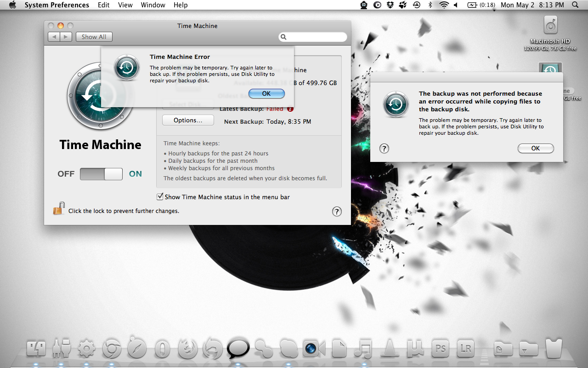Screen dimensions: 588x368
Task: Open the System Preferences app menu
Action: pos(57,5)
